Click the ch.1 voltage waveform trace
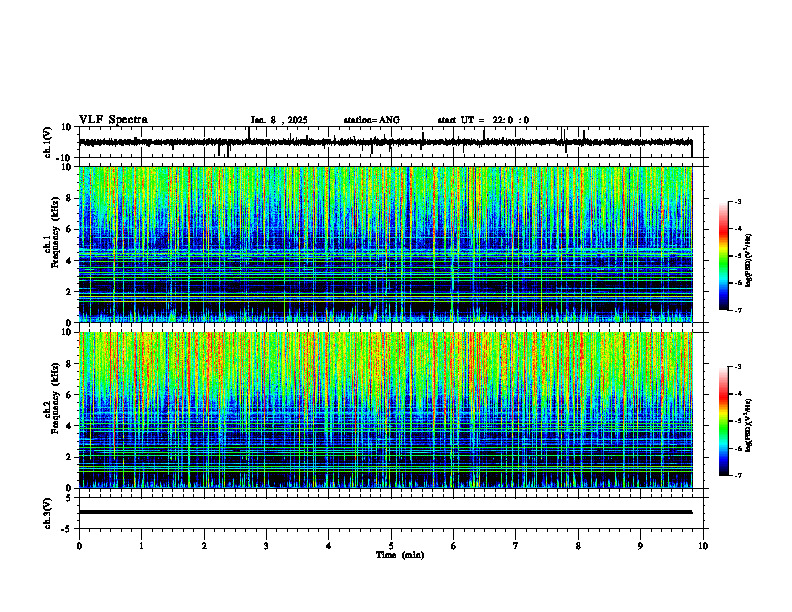The width and height of the screenshot is (792, 612). [385, 142]
